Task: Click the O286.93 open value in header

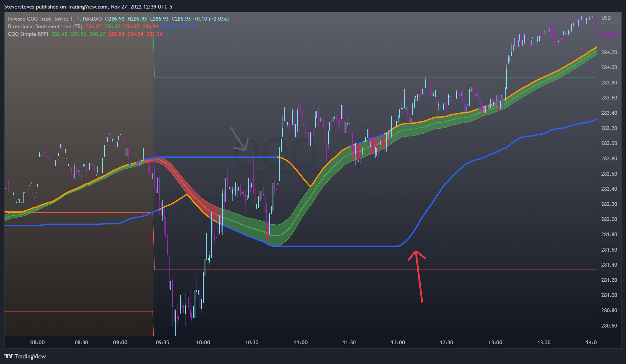Action: 114,19
